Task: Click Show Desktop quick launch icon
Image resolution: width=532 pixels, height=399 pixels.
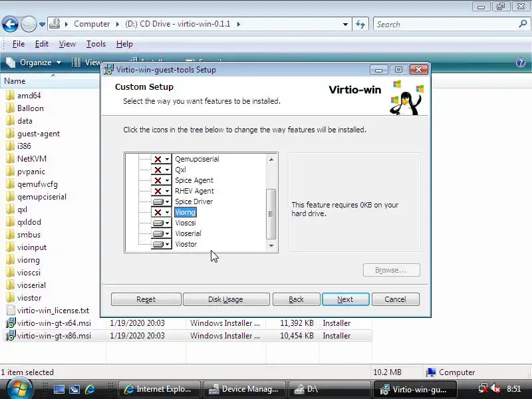Action: [59, 389]
